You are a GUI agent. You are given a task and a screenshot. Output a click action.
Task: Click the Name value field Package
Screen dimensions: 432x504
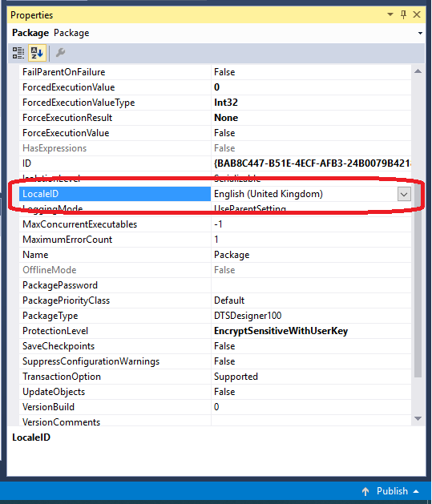(311, 255)
